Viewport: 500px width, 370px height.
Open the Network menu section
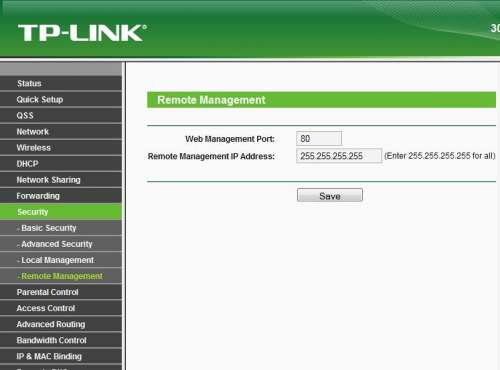point(61,132)
